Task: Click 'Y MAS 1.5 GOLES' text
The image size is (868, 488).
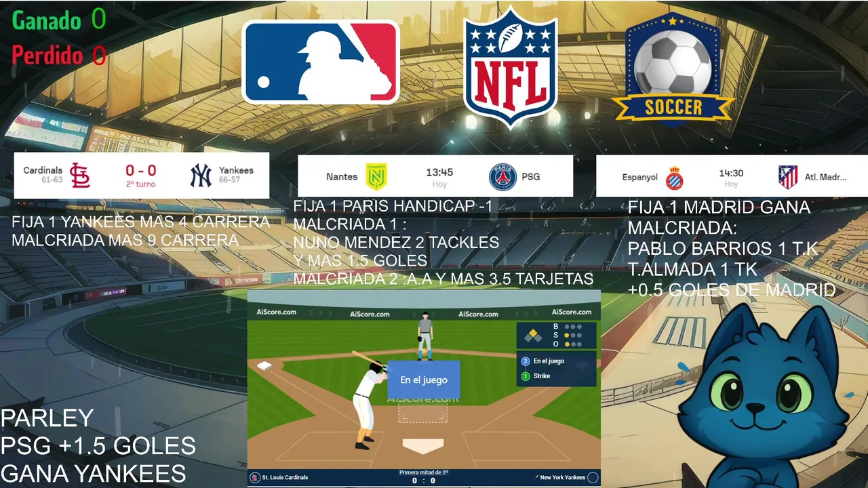Action: coord(360,261)
